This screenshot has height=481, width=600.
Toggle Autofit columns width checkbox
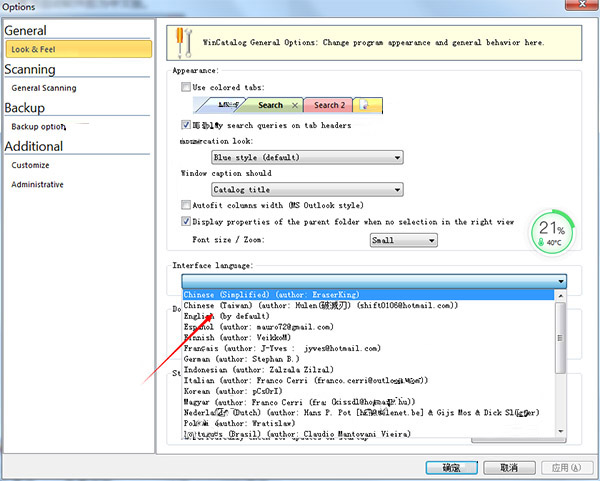[x=186, y=205]
